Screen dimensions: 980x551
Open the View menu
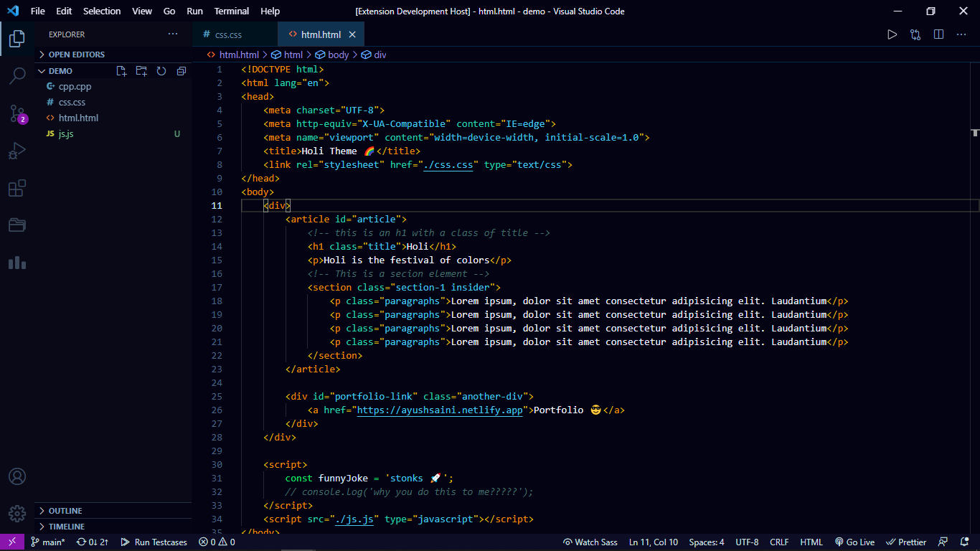pos(142,11)
